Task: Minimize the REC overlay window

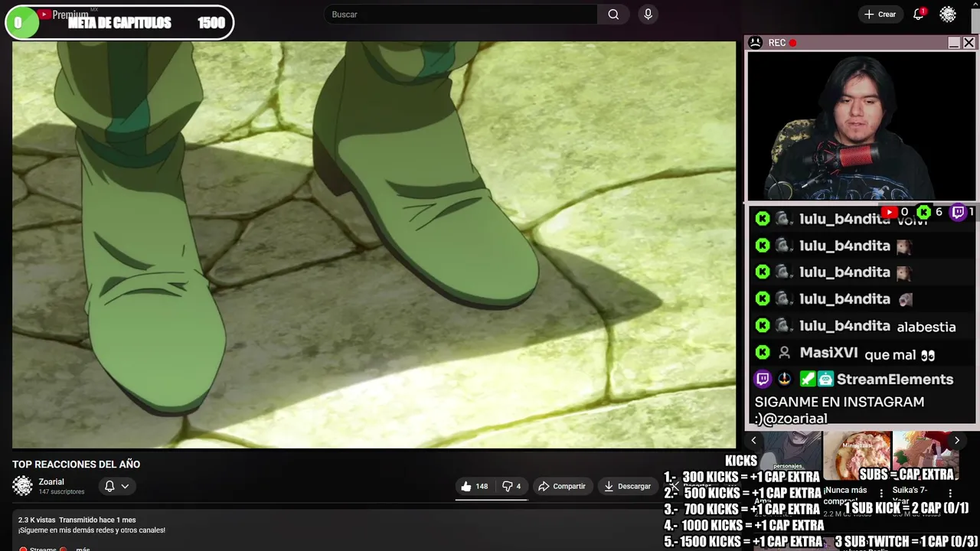Action: point(953,43)
